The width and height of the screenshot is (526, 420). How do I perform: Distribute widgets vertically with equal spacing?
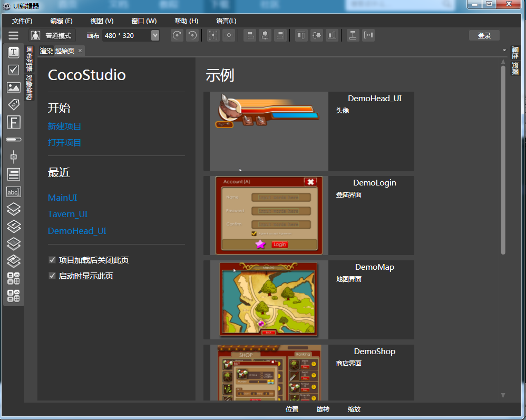coord(353,35)
